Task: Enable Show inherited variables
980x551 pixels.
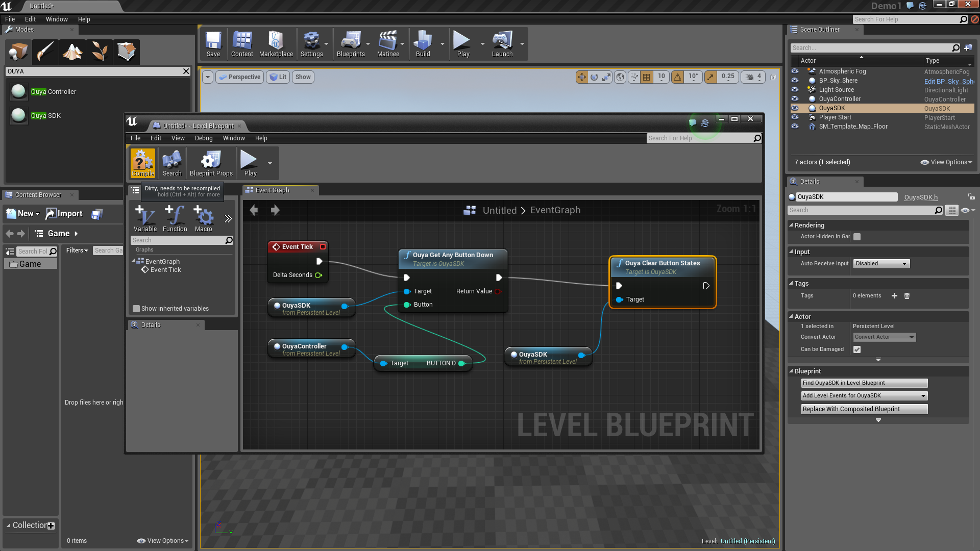Action: point(136,309)
